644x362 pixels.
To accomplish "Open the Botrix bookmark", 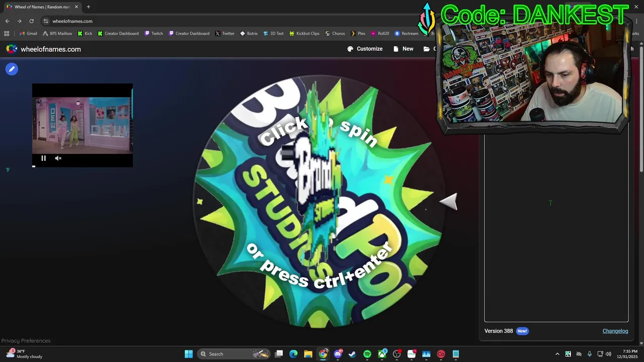I will click(x=249, y=34).
